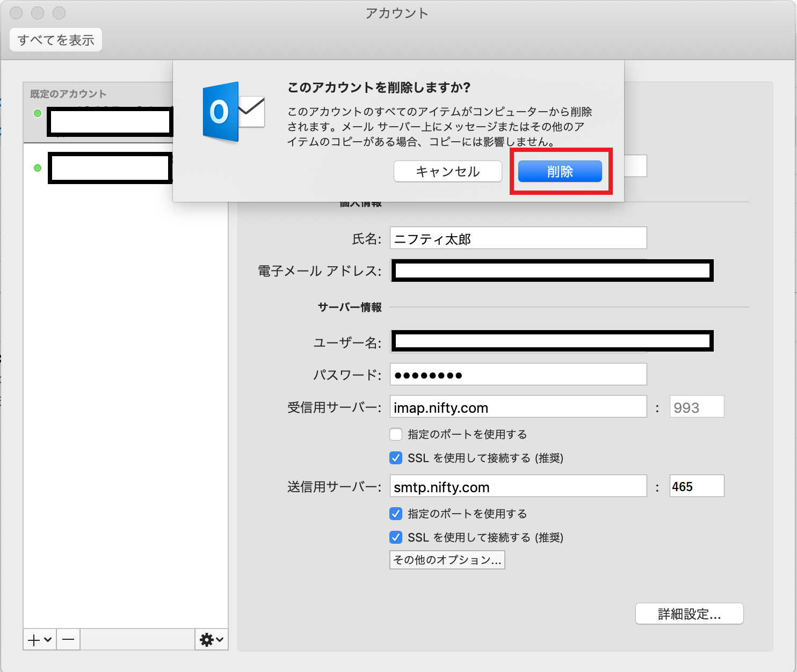Viewport: 797px width, 672px height.
Task: Select the default account in the list
Action: click(110, 122)
